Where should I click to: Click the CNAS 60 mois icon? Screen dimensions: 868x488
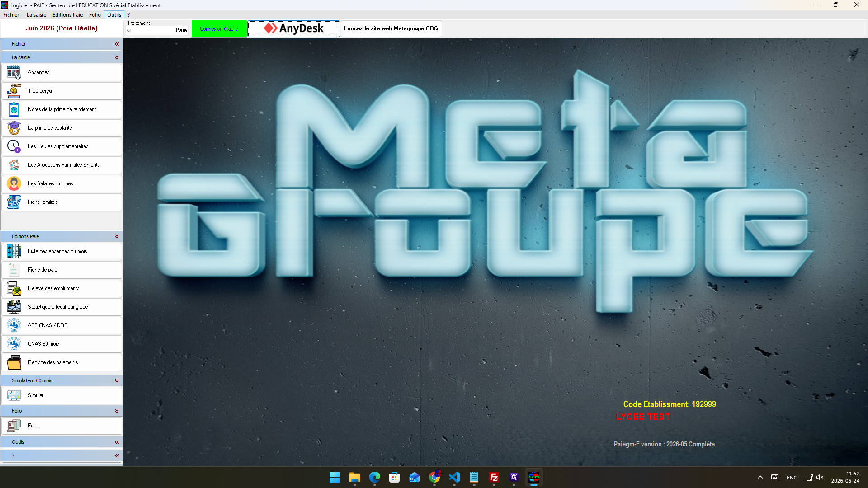pyautogui.click(x=14, y=344)
